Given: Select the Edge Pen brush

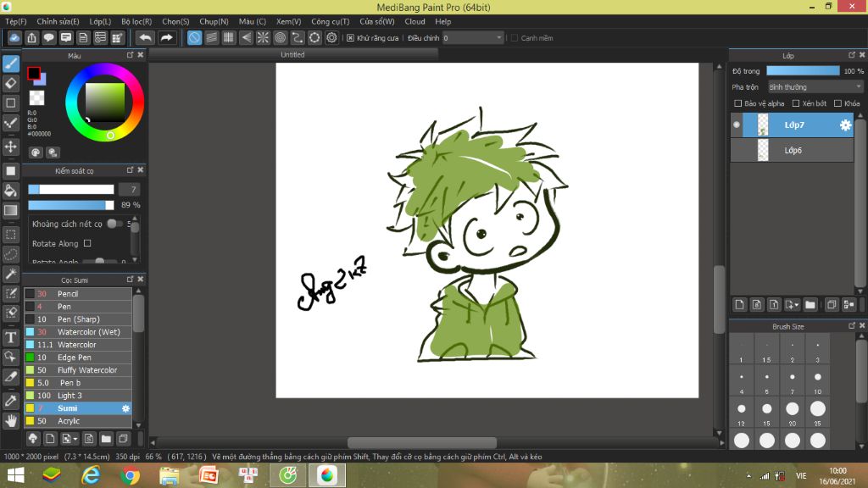Looking at the screenshot, I should pyautogui.click(x=78, y=358).
